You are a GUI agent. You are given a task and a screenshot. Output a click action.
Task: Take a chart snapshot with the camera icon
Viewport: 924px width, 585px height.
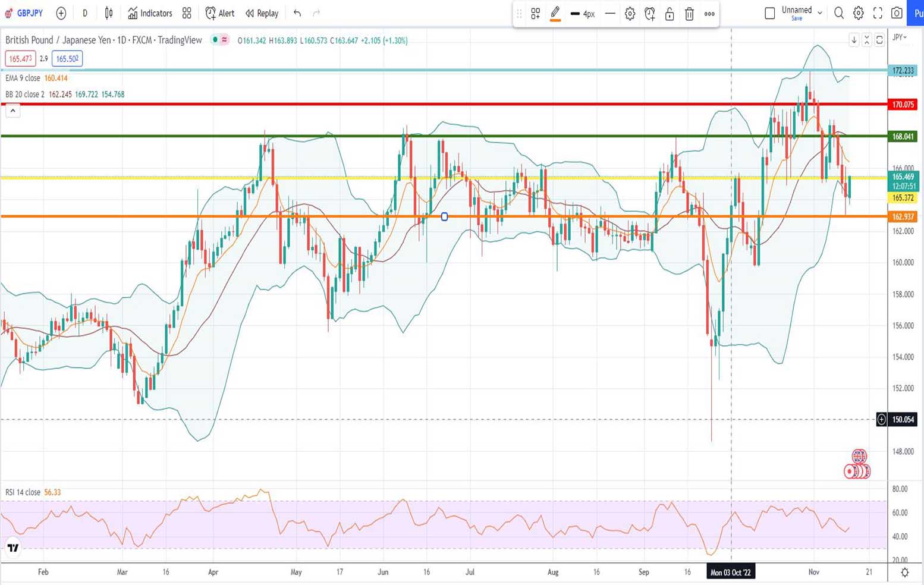897,13
